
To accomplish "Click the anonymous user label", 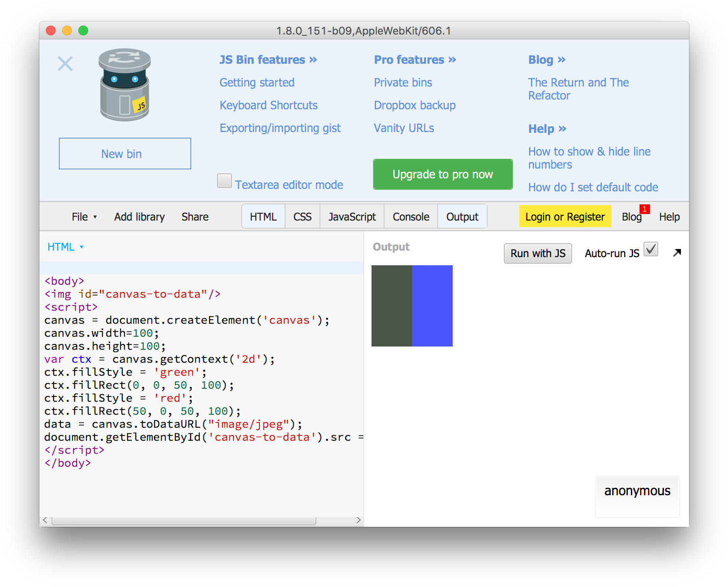I will click(637, 491).
